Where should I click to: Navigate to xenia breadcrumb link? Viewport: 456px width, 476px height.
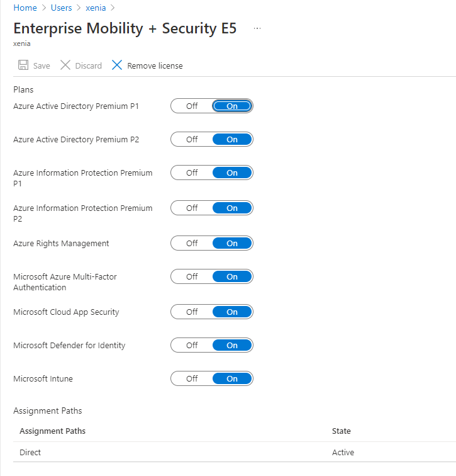coord(96,8)
